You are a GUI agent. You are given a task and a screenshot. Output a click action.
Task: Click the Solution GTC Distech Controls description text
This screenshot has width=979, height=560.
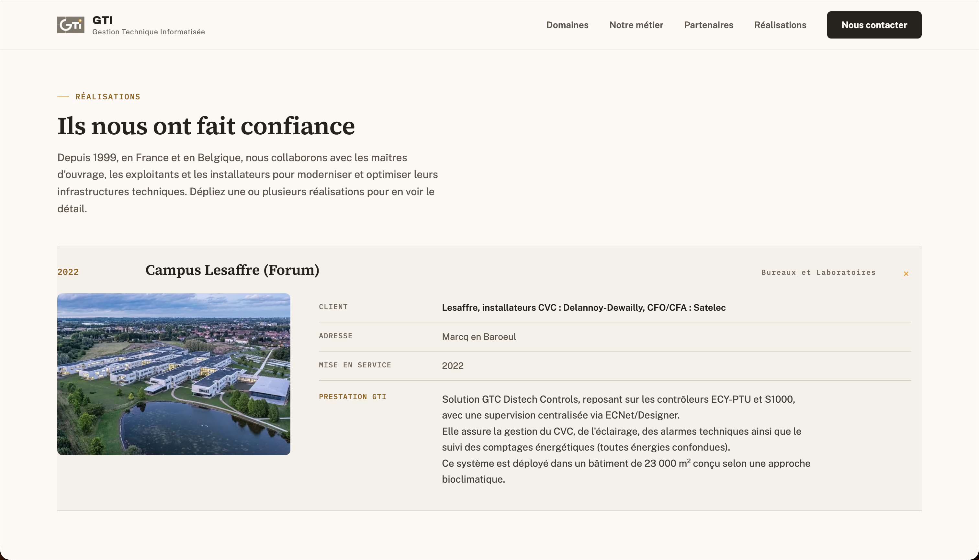[x=626, y=439]
